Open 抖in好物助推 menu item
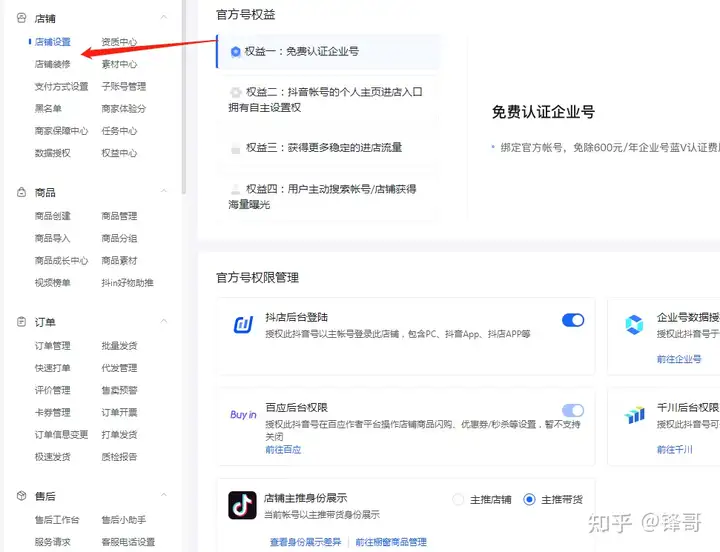The width and height of the screenshot is (720, 552). 128,282
